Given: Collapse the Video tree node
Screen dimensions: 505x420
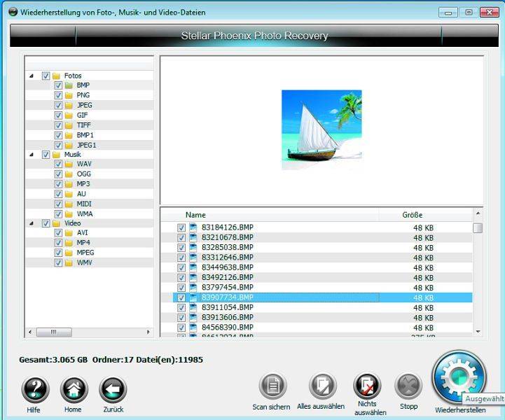Looking at the screenshot, I should [x=32, y=223].
